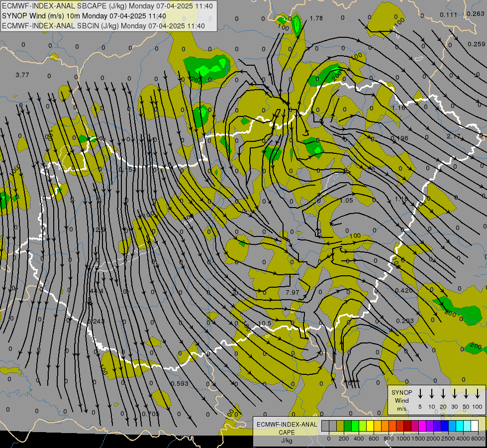Select the bright green CAPE legend swatch
487x448 pixels.
point(355,426)
